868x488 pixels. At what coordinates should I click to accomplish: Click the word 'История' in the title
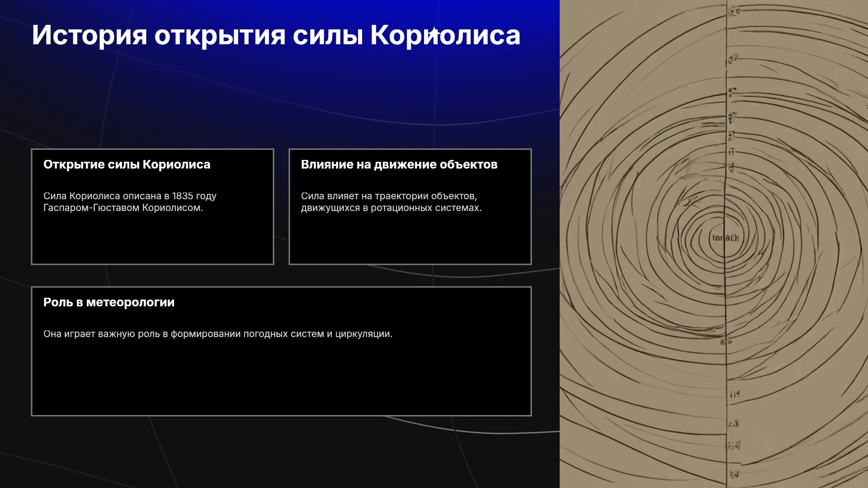click(x=90, y=35)
